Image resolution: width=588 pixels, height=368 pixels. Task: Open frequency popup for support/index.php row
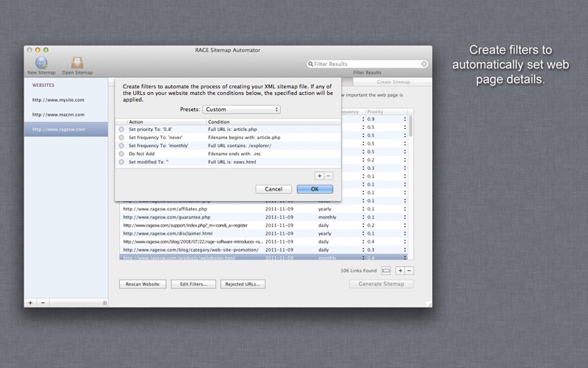click(363, 225)
